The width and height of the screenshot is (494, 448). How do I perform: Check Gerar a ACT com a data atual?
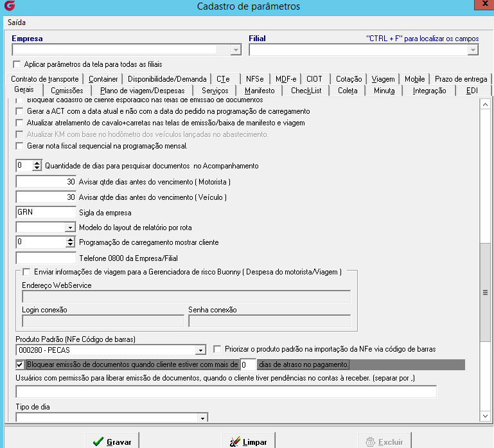19,111
